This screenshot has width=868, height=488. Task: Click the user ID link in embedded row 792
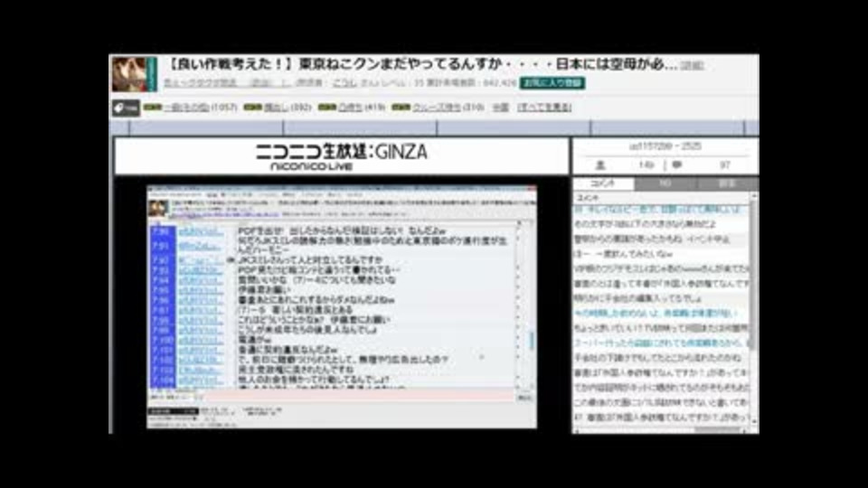201,260
